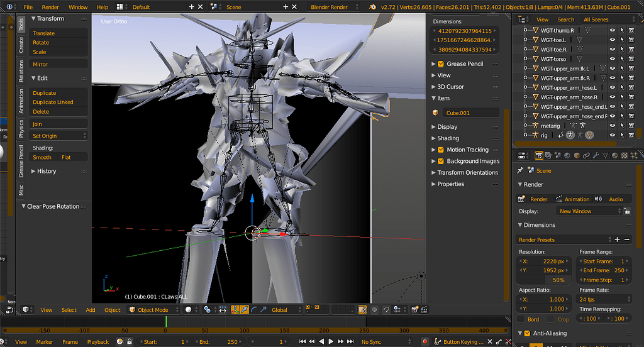Image resolution: width=644 pixels, height=347 pixels.
Task: Open the Object properties cube tab
Action: [577, 156]
